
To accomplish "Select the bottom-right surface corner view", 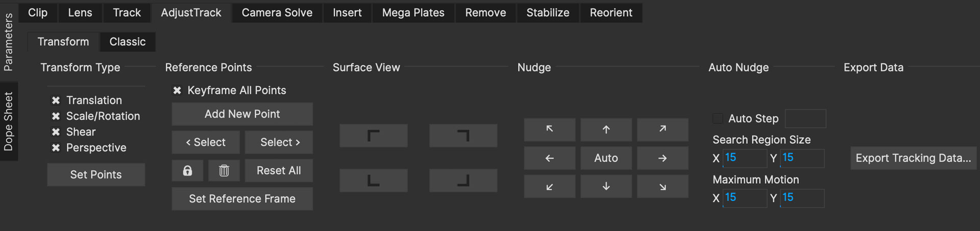I will click(x=463, y=181).
